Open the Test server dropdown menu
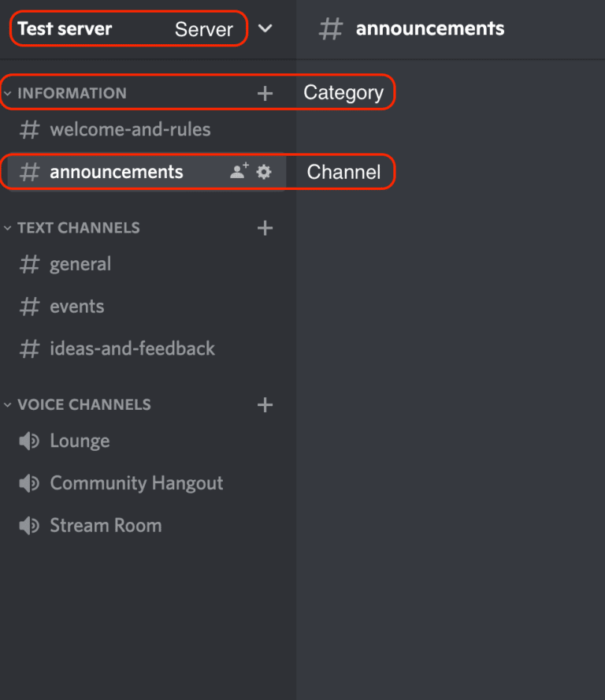This screenshot has width=605, height=700. [265, 28]
